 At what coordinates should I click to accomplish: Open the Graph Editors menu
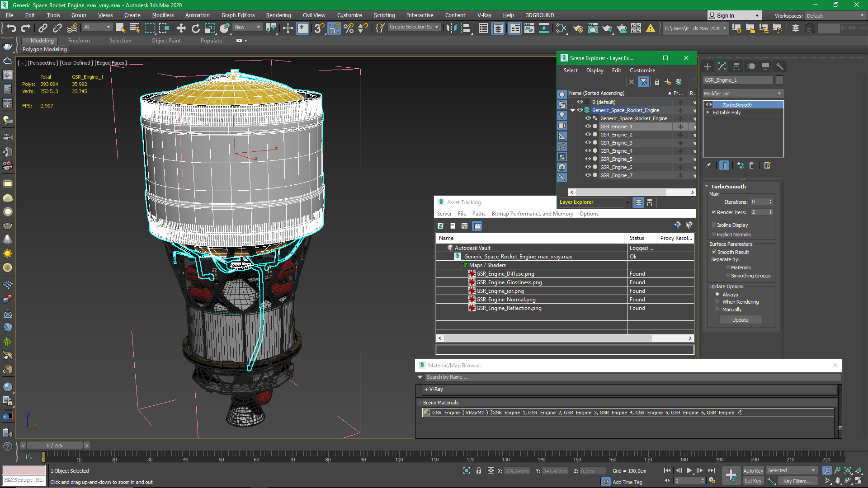point(238,15)
